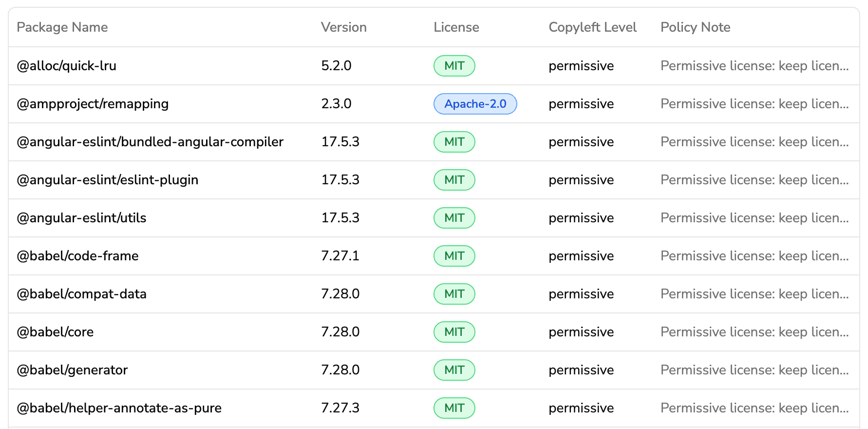The image size is (868, 429).
Task: Click permissive level for @alloc/quick-lru
Action: [x=581, y=66]
